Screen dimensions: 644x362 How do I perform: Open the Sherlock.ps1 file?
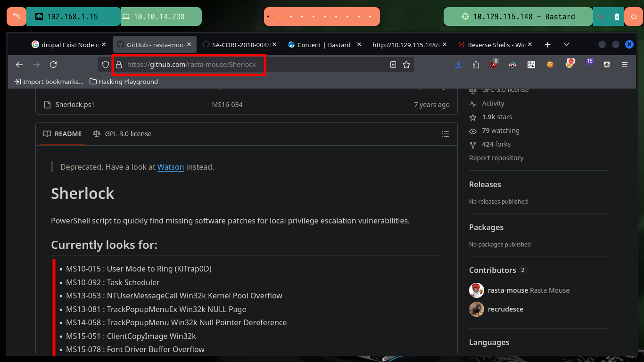[75, 105]
